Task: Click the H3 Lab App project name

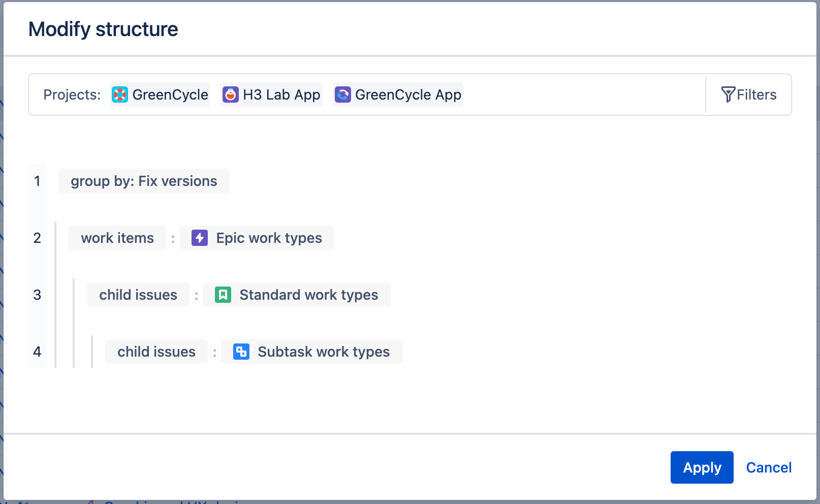Action: 281,94
